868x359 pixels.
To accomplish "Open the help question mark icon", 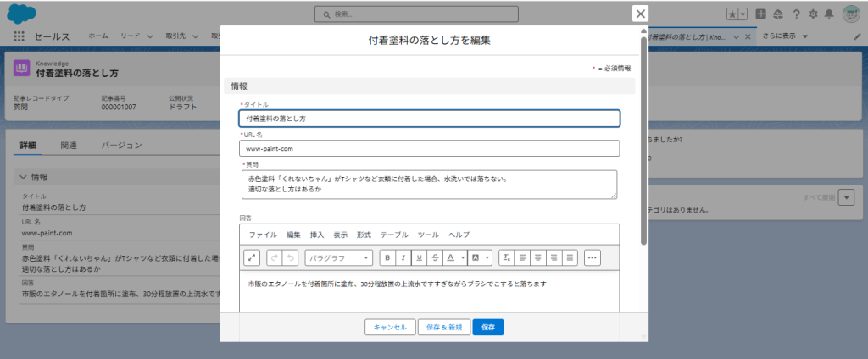I will (x=796, y=15).
